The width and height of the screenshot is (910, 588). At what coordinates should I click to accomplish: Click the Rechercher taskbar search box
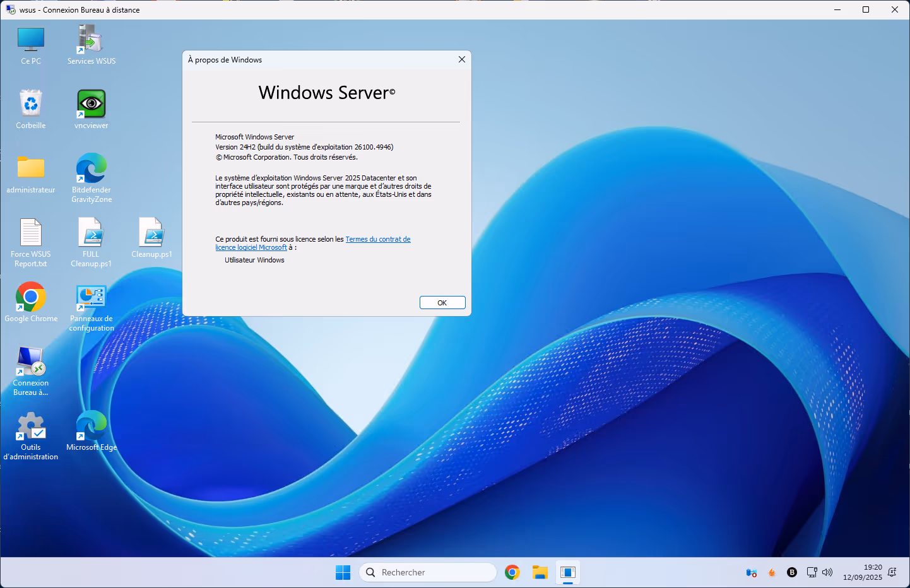tap(428, 572)
